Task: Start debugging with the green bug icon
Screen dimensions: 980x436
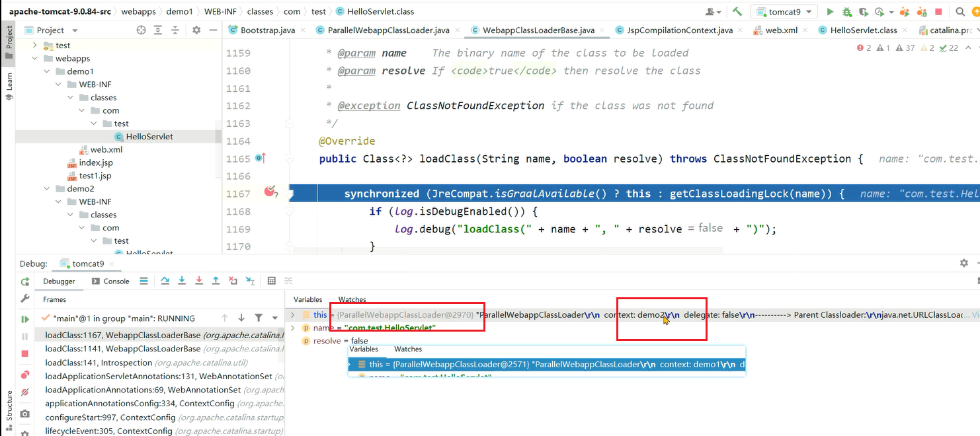Action: click(x=846, y=12)
